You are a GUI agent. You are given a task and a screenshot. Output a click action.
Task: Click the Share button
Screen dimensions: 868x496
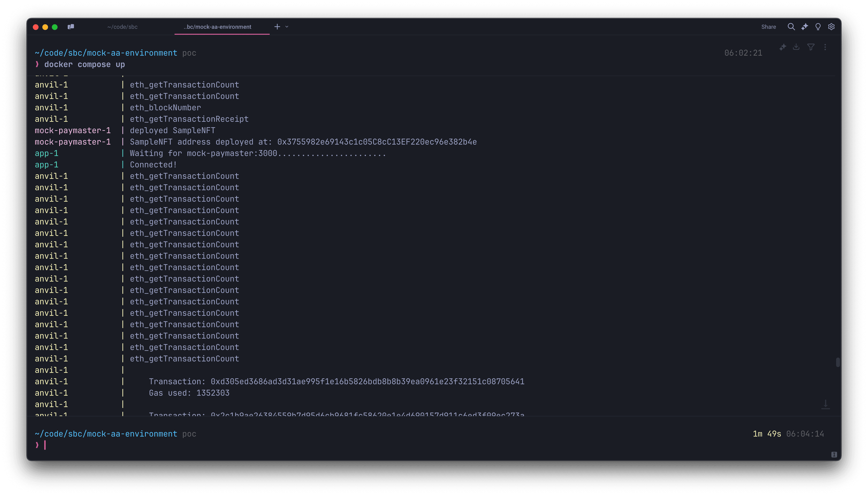pyautogui.click(x=769, y=27)
